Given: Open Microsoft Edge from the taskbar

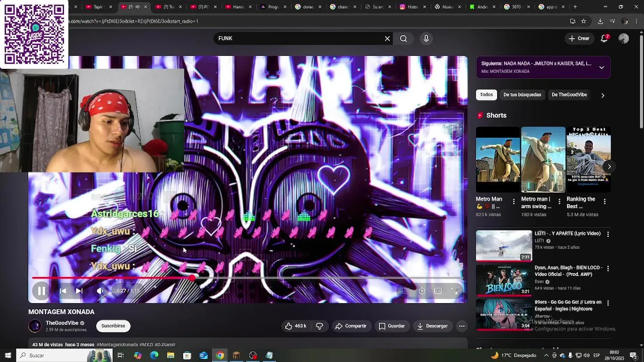Looking at the screenshot, I should point(154,355).
